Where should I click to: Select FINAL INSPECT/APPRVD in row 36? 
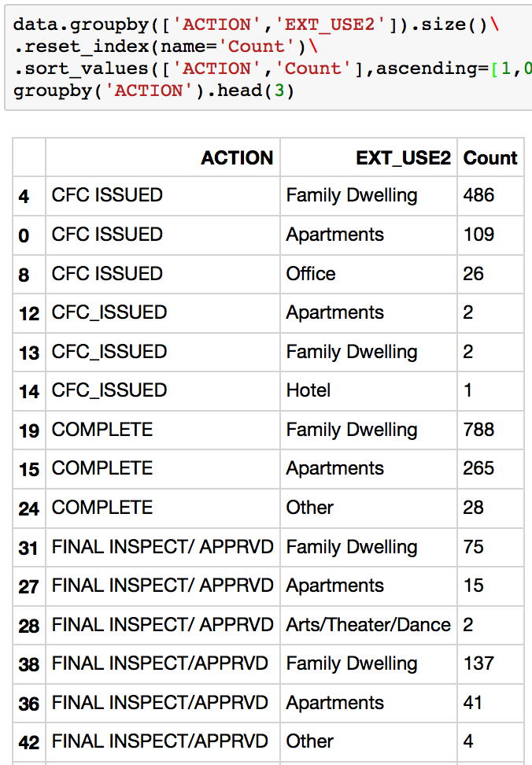point(160,703)
